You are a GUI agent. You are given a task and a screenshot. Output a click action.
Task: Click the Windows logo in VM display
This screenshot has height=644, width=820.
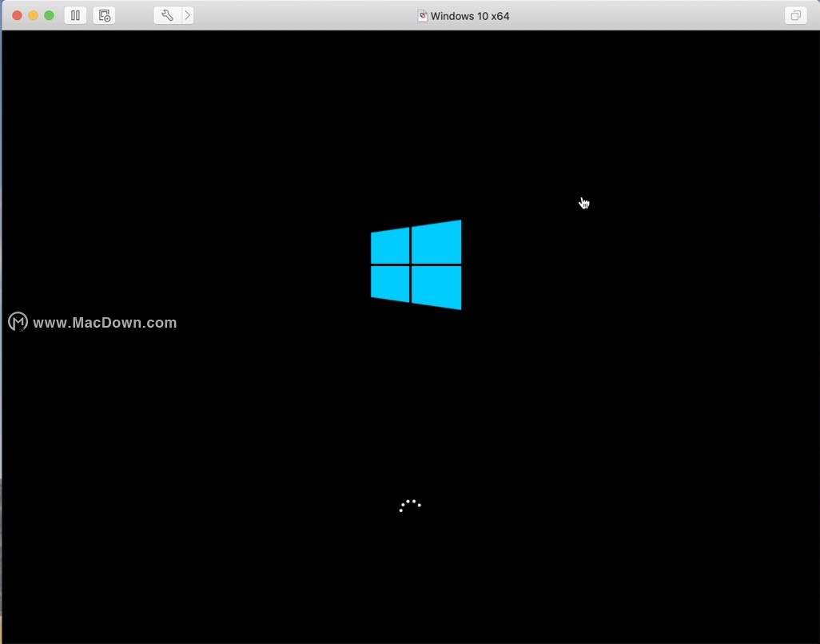tap(416, 265)
